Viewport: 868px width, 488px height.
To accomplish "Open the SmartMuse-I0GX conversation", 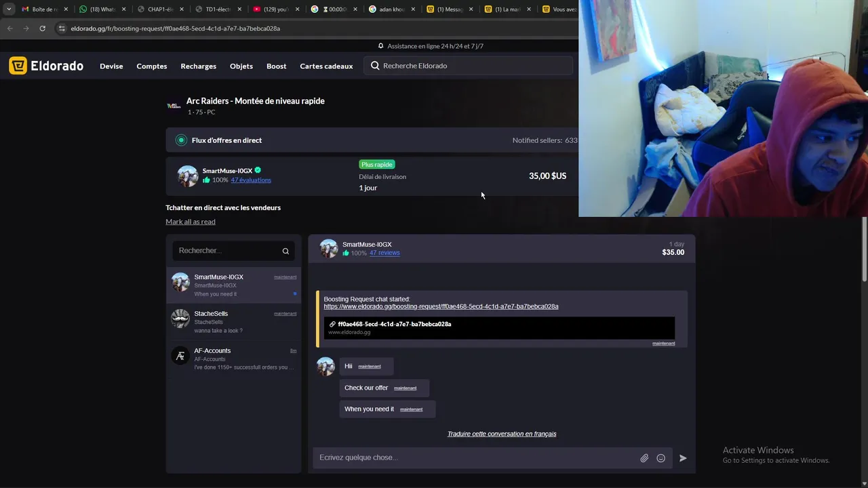I will pos(234,285).
